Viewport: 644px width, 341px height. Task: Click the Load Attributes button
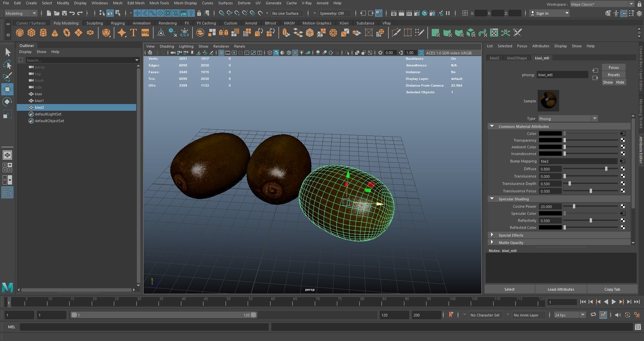(561, 289)
